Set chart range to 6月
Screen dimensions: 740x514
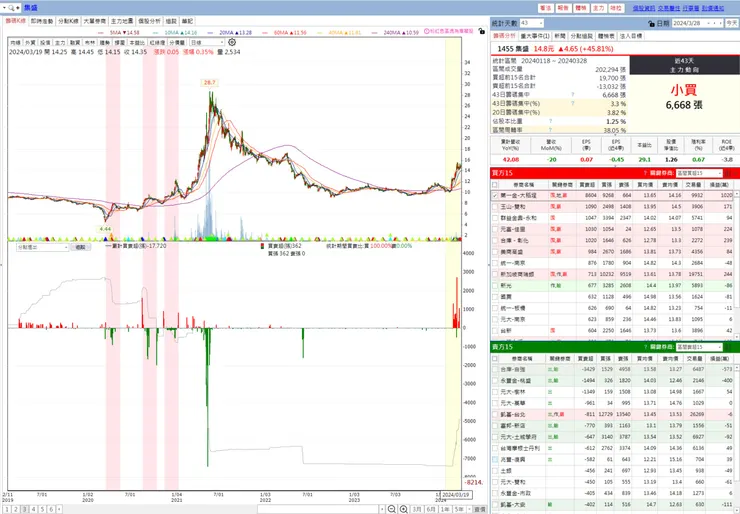pyautogui.click(x=431, y=509)
